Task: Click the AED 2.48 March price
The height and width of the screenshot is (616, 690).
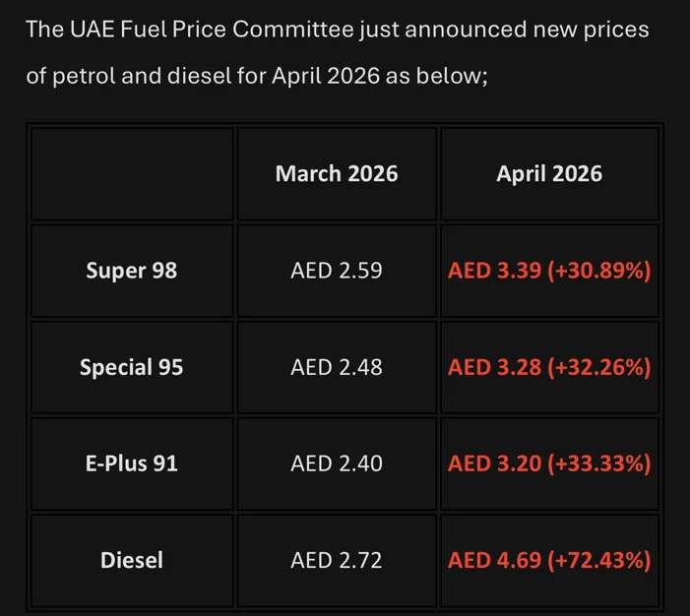Action: (x=337, y=367)
